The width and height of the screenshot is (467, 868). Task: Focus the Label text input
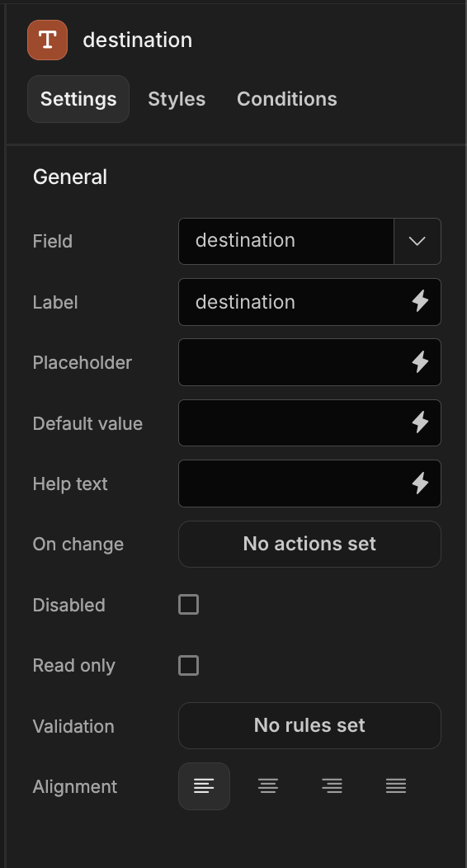click(295, 302)
